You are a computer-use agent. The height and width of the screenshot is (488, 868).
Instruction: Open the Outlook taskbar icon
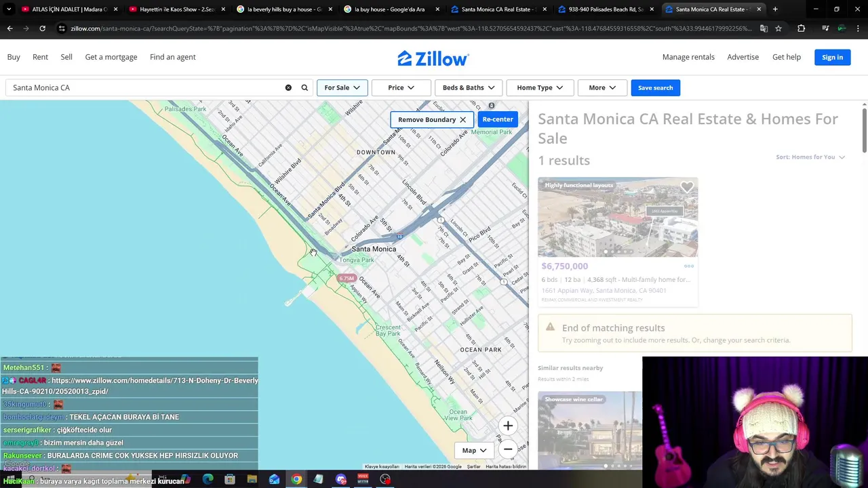tap(274, 479)
